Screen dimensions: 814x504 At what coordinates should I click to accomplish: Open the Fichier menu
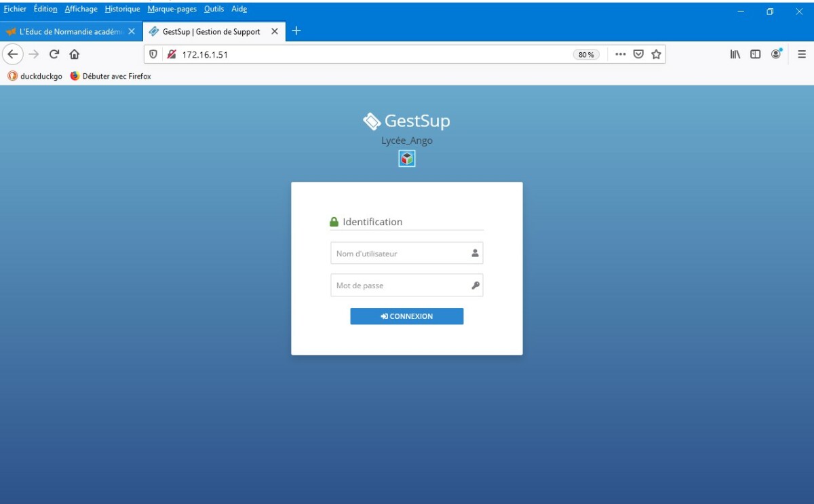pos(15,9)
